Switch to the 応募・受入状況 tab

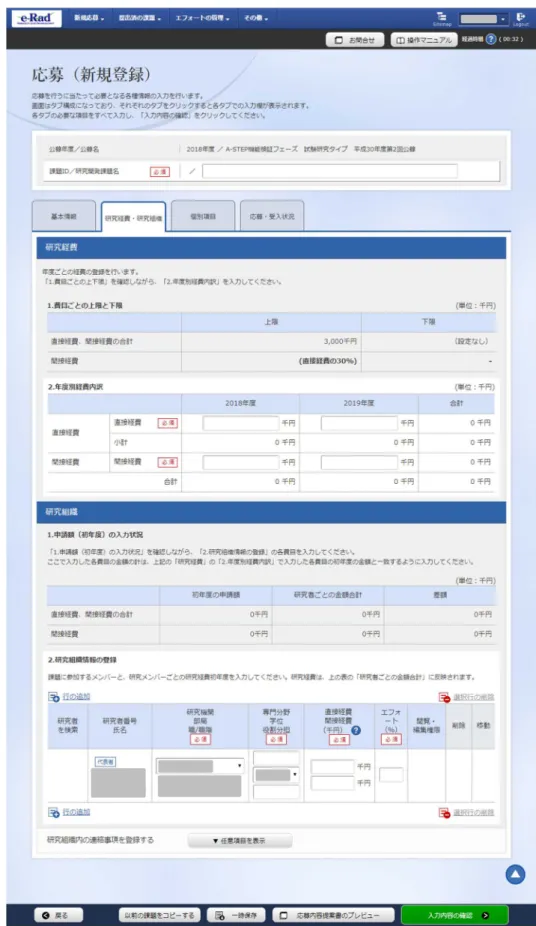pos(272,216)
